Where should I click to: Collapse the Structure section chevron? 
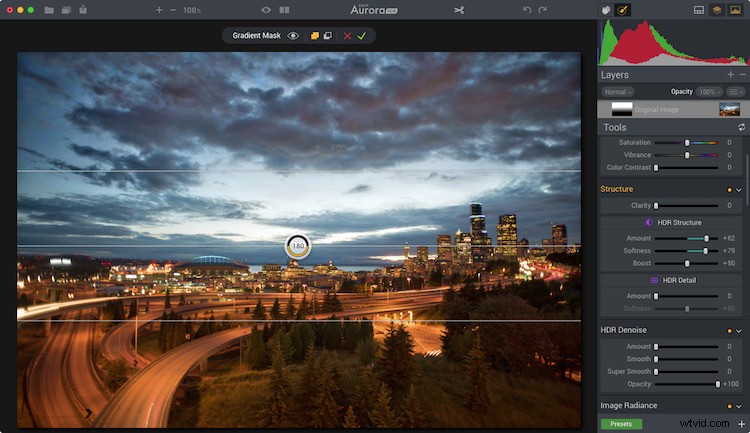[739, 190]
